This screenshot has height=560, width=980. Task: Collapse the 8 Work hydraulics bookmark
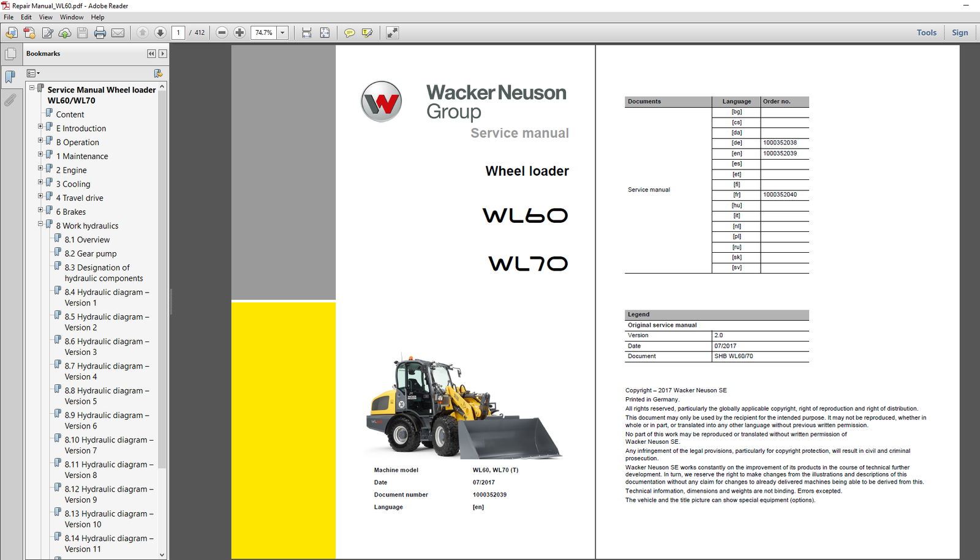[40, 224]
